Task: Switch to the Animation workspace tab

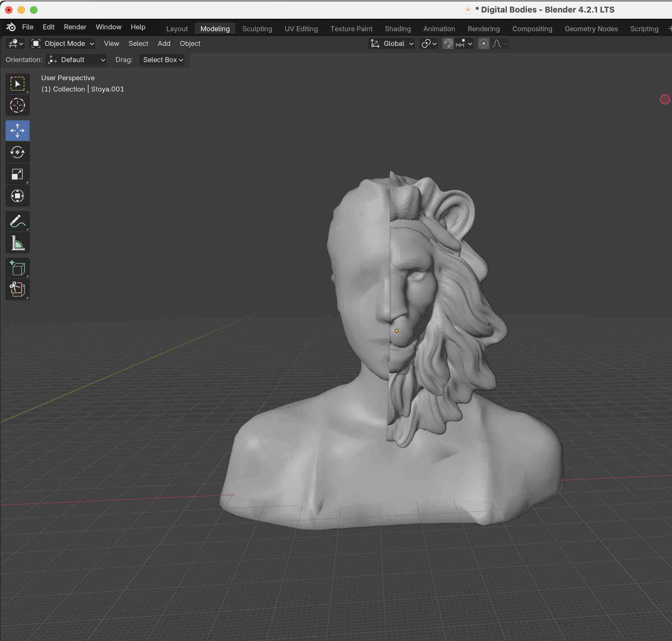Action: (439, 29)
